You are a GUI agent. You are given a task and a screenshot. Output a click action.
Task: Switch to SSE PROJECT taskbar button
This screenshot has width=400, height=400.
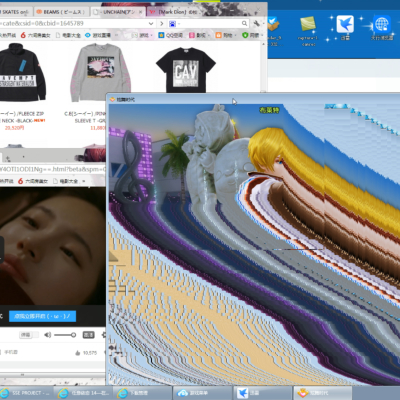[27, 393]
